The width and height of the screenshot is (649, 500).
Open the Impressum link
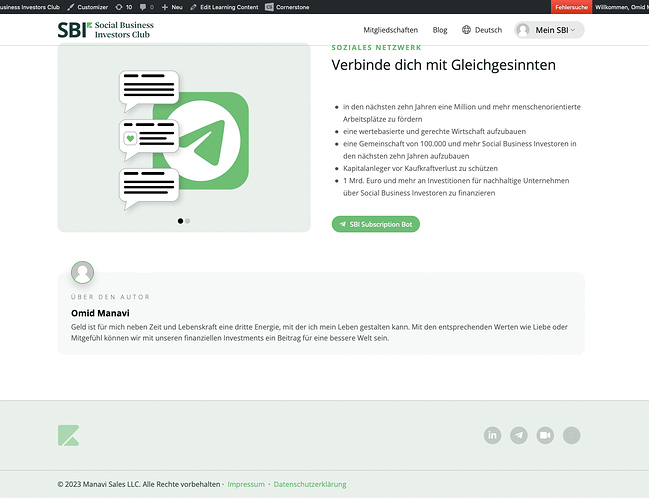pos(246,484)
